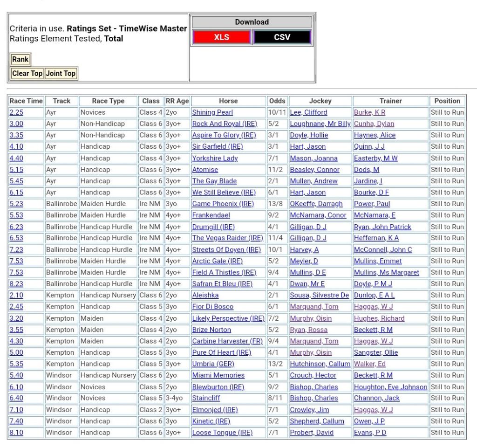Download ratings as CSV file

point(282,37)
